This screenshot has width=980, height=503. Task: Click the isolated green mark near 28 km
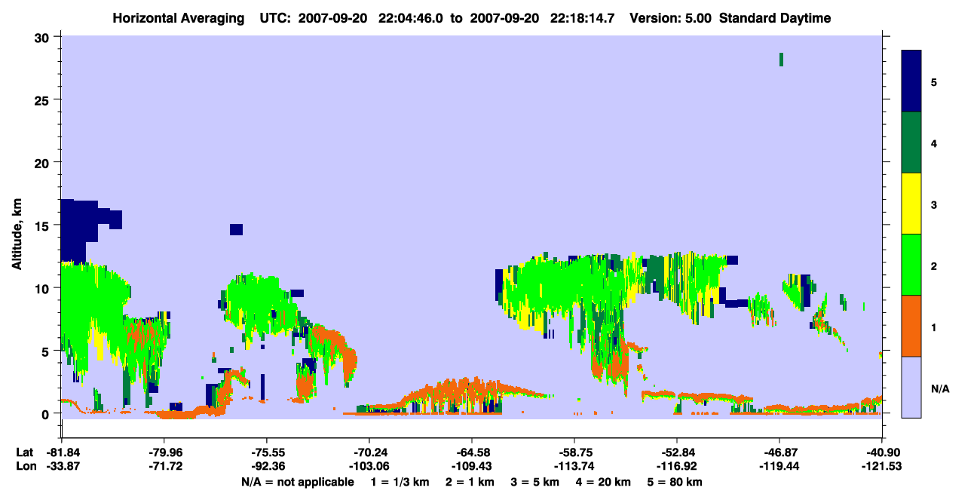[x=782, y=60]
